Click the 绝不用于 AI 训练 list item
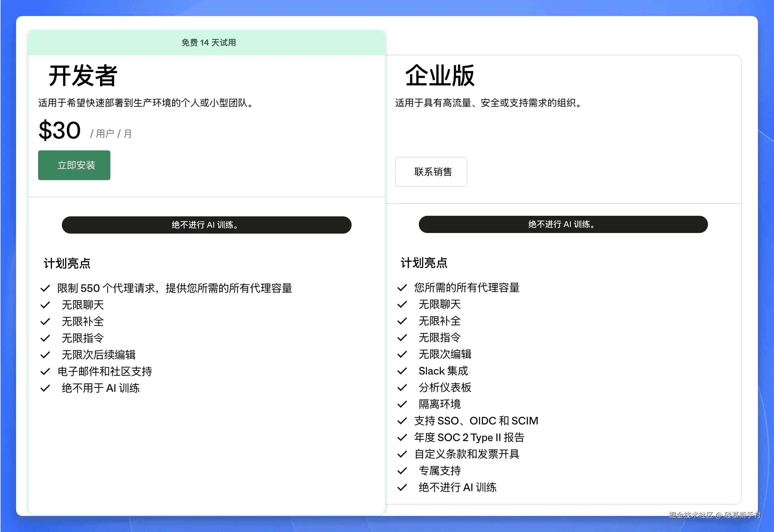The height and width of the screenshot is (532, 774). 101,388
